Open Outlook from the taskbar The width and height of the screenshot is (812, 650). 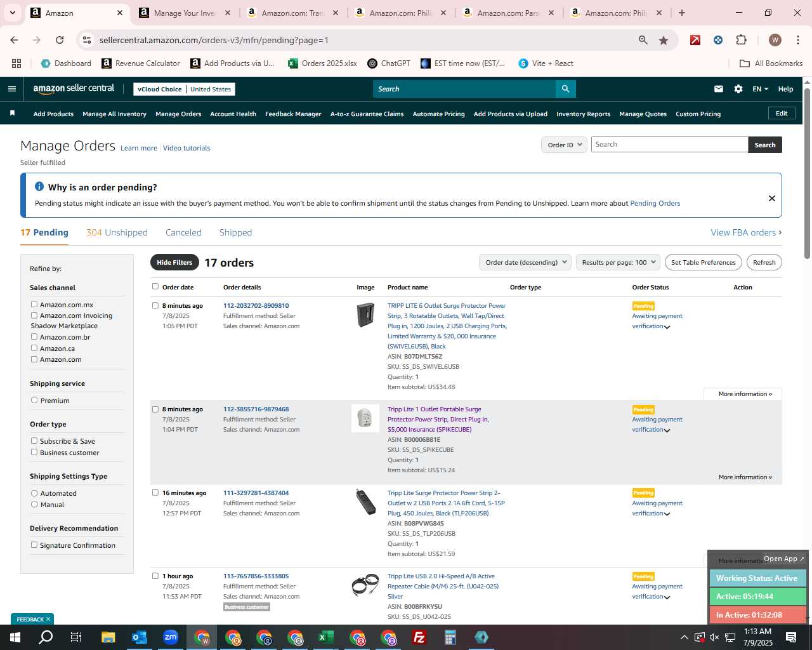click(x=140, y=637)
